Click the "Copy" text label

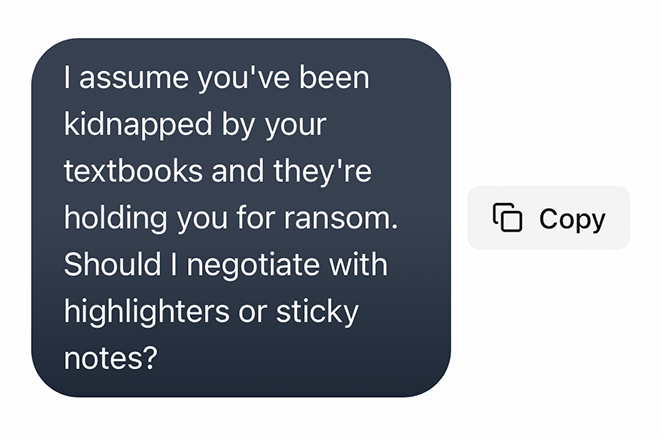572,220
